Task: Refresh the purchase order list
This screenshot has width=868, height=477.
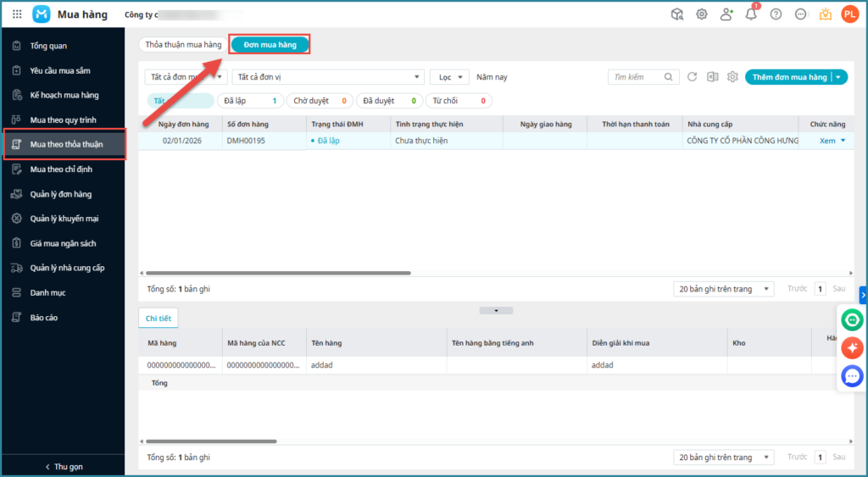Action: point(693,77)
